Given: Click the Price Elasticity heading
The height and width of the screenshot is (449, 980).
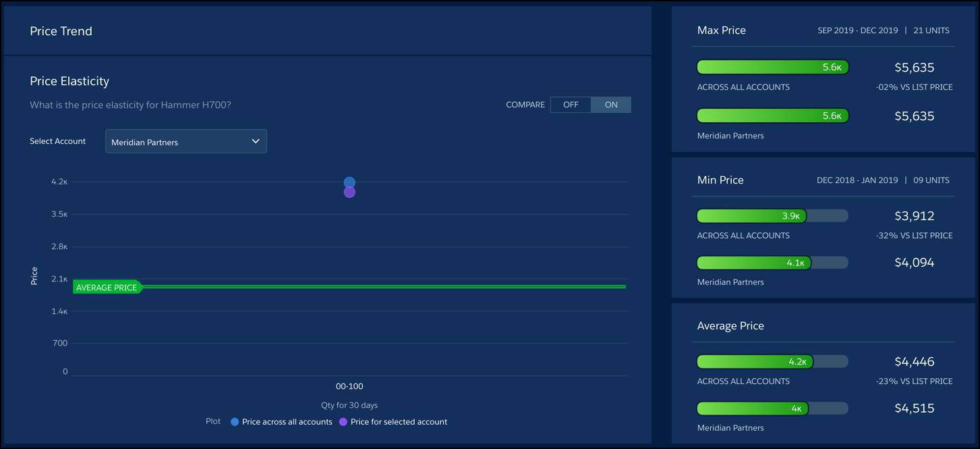Looking at the screenshot, I should point(69,81).
